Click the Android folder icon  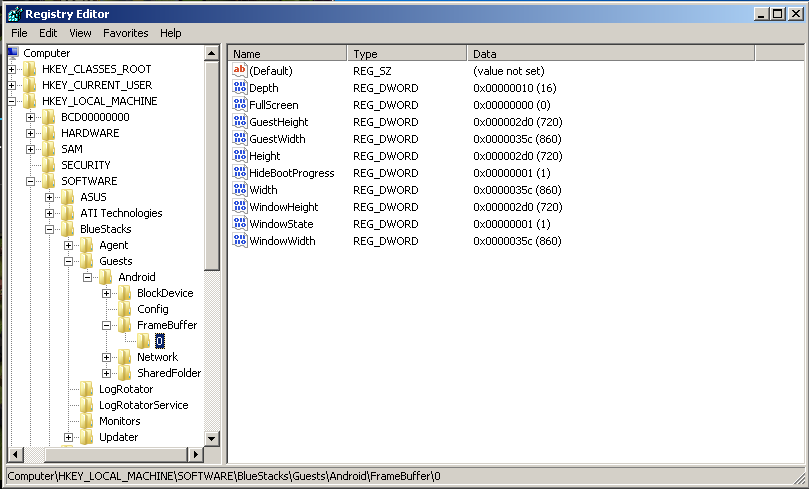point(106,276)
